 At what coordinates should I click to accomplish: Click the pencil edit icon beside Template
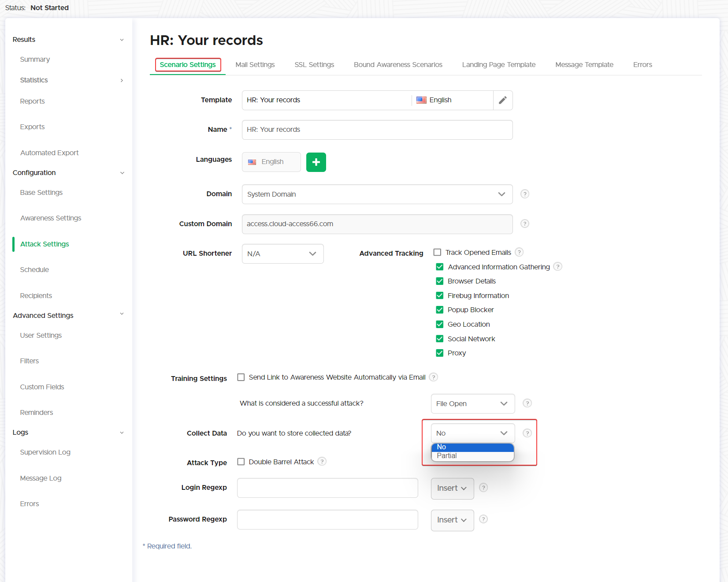(502, 100)
